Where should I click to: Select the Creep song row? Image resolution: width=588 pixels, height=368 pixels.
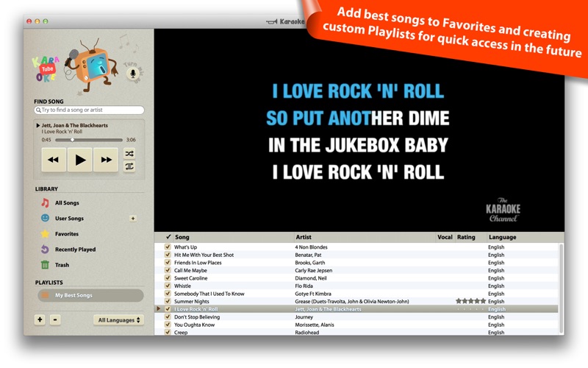click(356, 332)
